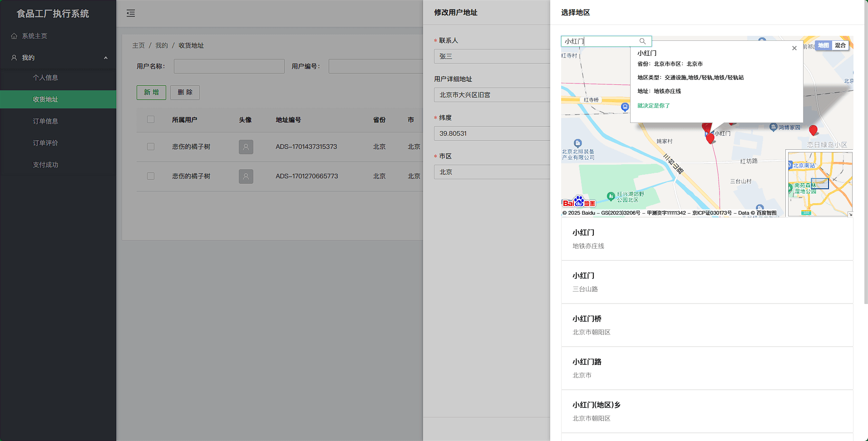Image resolution: width=868 pixels, height=441 pixels.
Task: Click address number ADS-1701270665773
Action: coord(307,176)
